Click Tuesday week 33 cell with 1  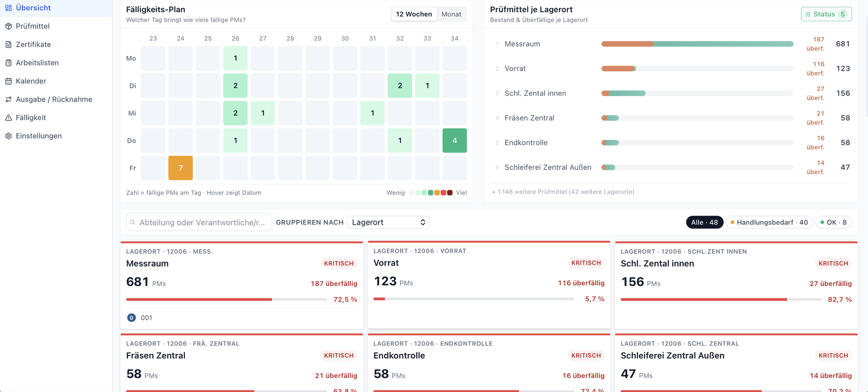(427, 86)
